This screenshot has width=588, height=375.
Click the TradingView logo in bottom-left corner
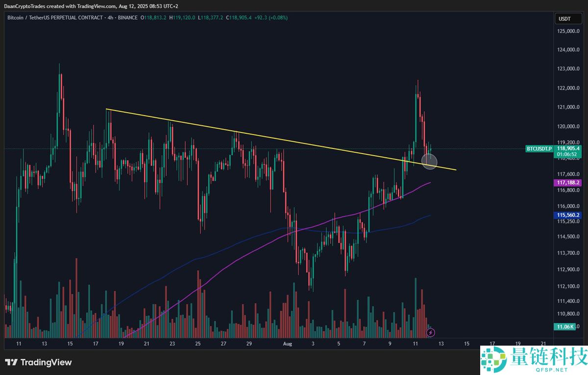coord(38,362)
